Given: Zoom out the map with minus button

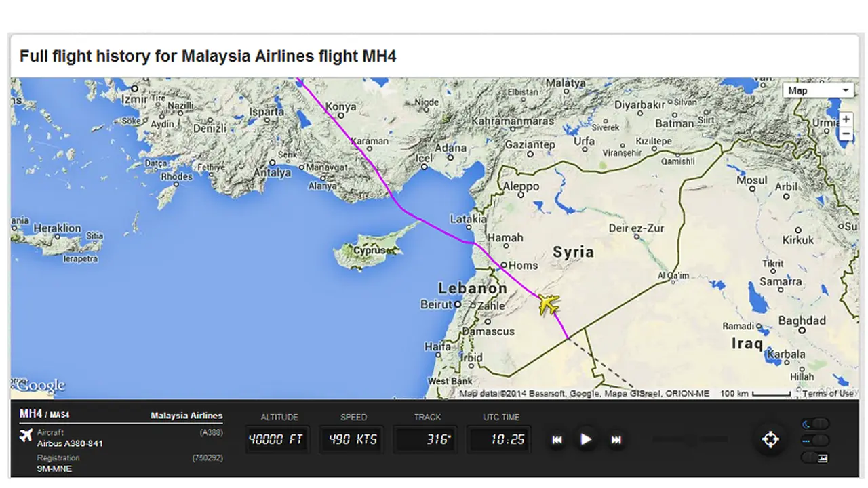Looking at the screenshot, I should (846, 133).
